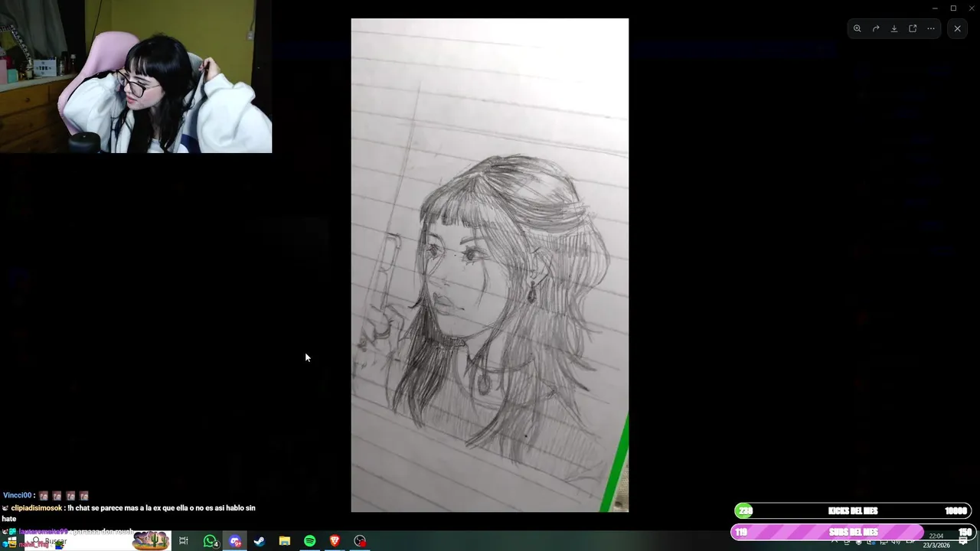Open the recording app with red dot

tap(360, 541)
